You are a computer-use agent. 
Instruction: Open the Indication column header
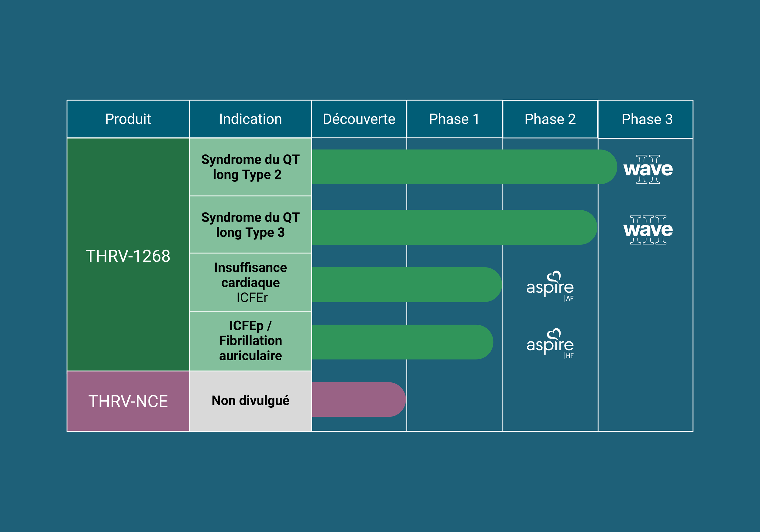coord(250,120)
